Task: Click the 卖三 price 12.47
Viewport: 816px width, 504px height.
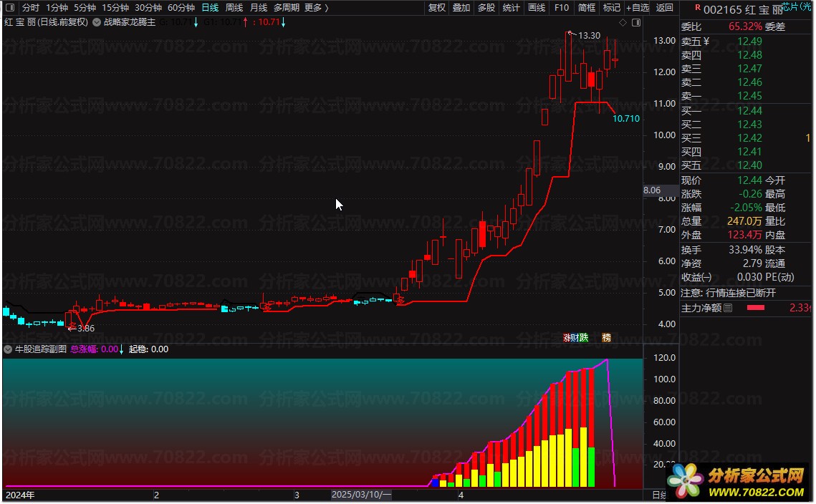Action: coord(749,68)
